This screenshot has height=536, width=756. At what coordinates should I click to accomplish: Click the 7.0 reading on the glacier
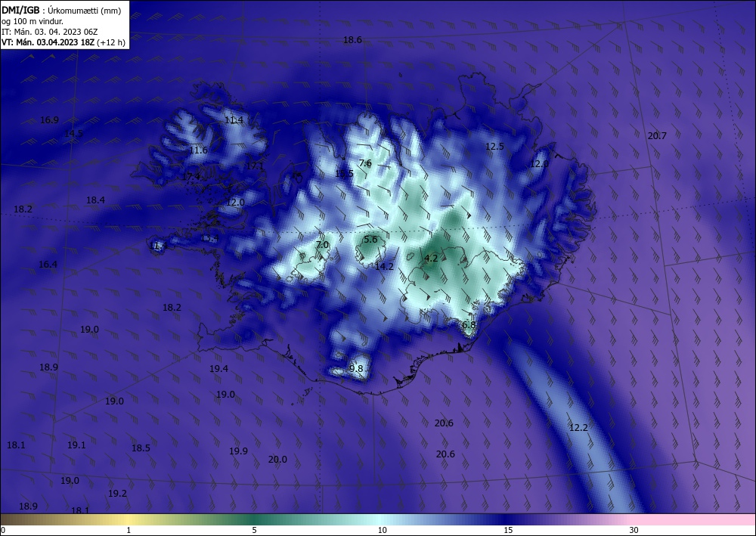322,245
